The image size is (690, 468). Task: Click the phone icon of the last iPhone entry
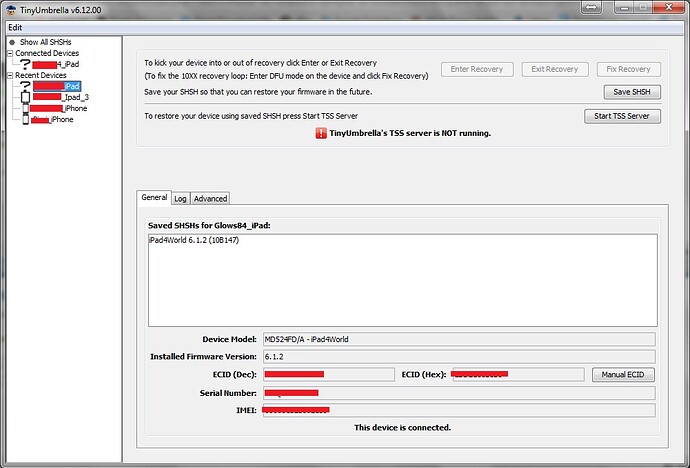click(25, 119)
